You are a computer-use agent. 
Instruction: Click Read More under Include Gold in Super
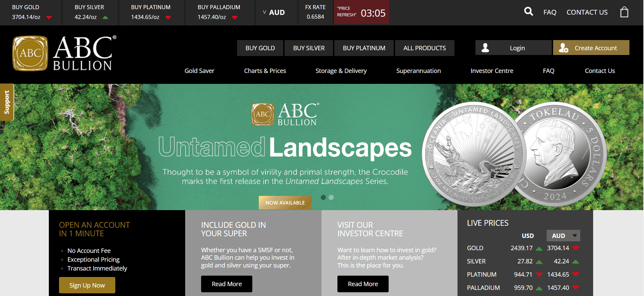coord(227,284)
